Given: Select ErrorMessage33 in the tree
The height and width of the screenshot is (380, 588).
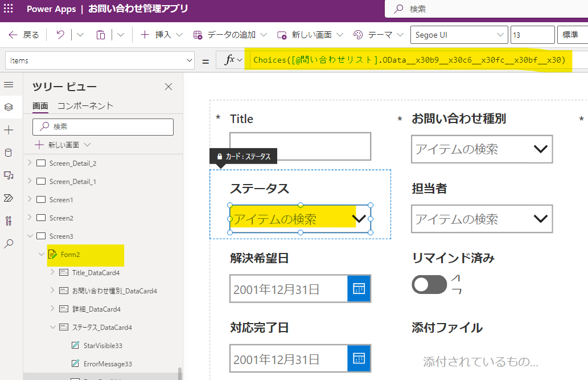Looking at the screenshot, I should pos(108,364).
